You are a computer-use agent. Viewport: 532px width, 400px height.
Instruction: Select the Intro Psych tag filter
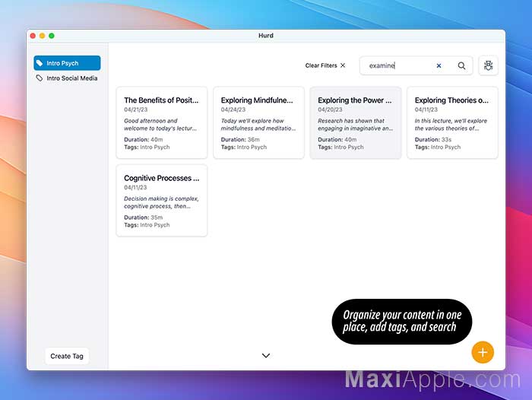point(67,63)
